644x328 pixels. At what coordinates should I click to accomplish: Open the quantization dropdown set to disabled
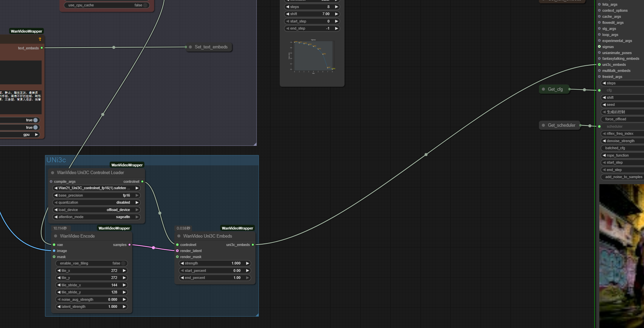[97, 203]
